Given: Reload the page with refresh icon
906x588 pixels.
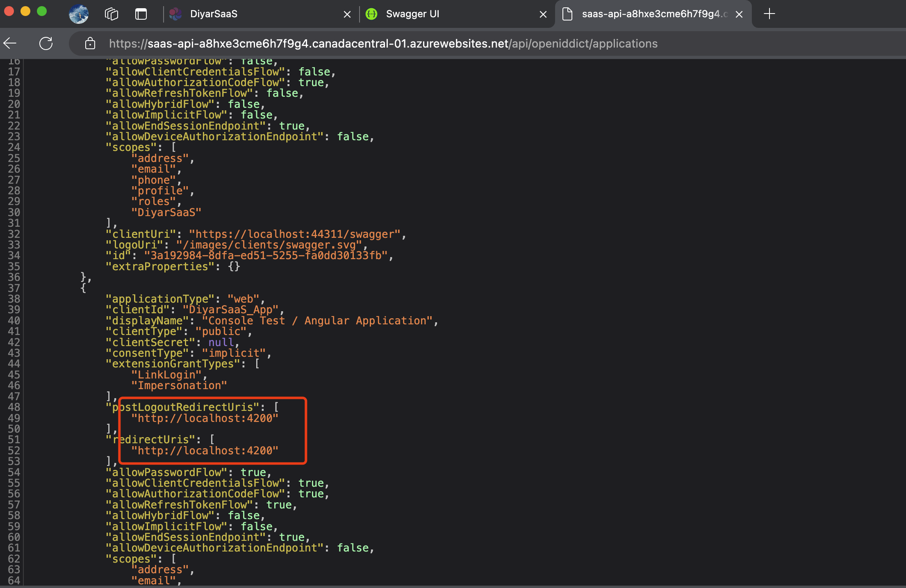Looking at the screenshot, I should [x=46, y=43].
